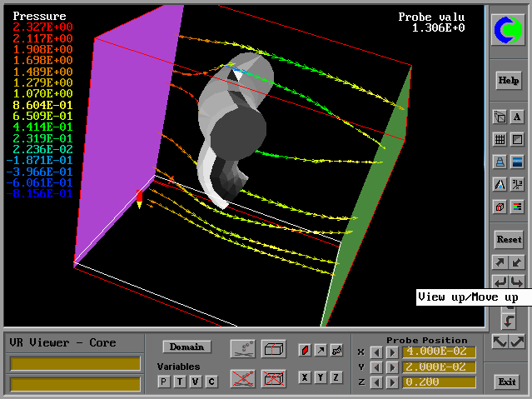Image resolution: width=532 pixels, height=399 pixels.
Task: Open the Domain settings button
Action: click(187, 347)
